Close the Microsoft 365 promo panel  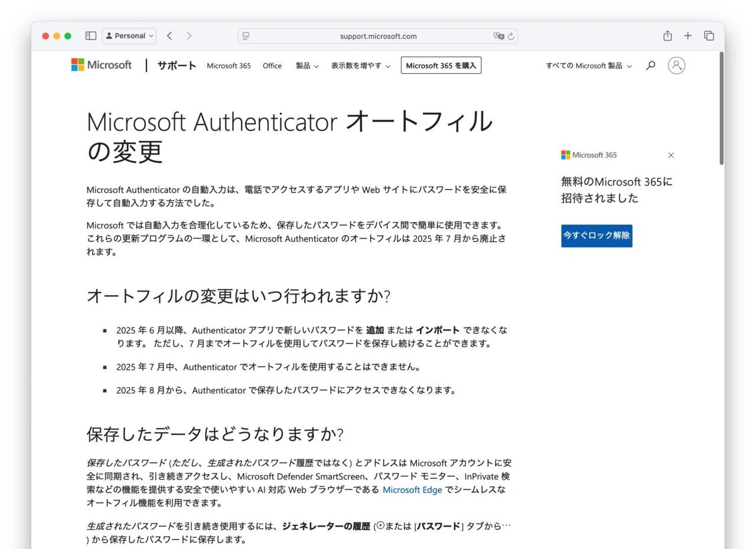coord(671,155)
